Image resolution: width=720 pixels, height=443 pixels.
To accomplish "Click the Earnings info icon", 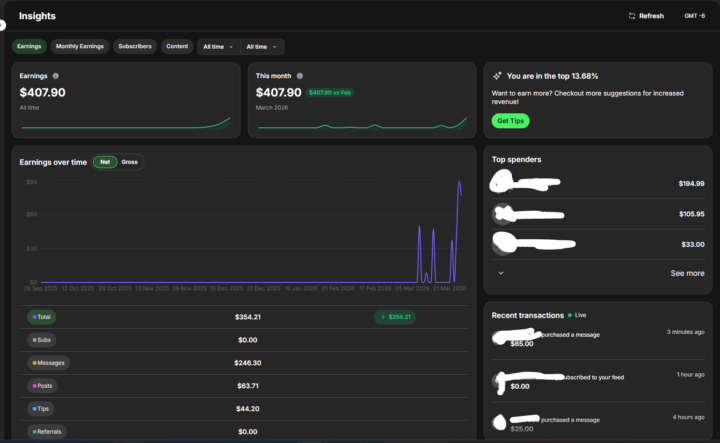I will pyautogui.click(x=56, y=76).
